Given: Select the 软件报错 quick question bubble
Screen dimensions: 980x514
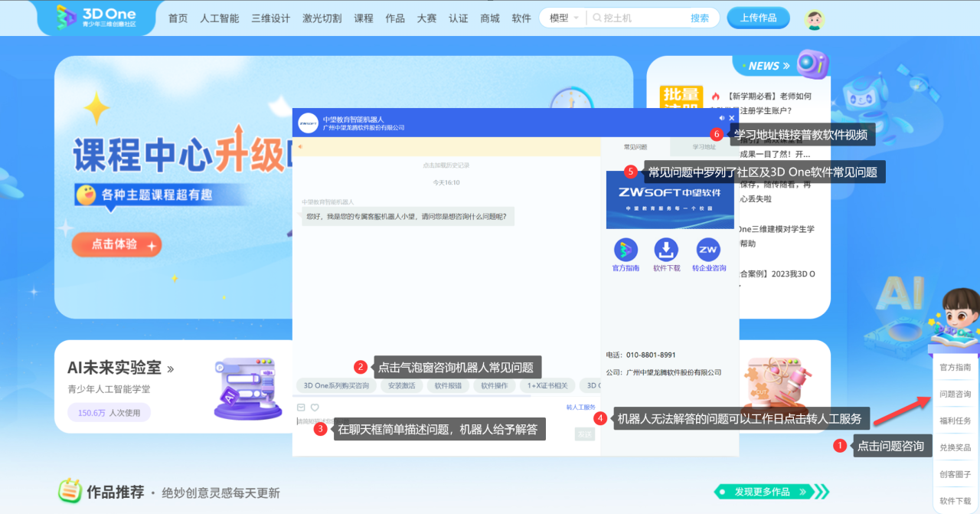Looking at the screenshot, I should tap(448, 385).
